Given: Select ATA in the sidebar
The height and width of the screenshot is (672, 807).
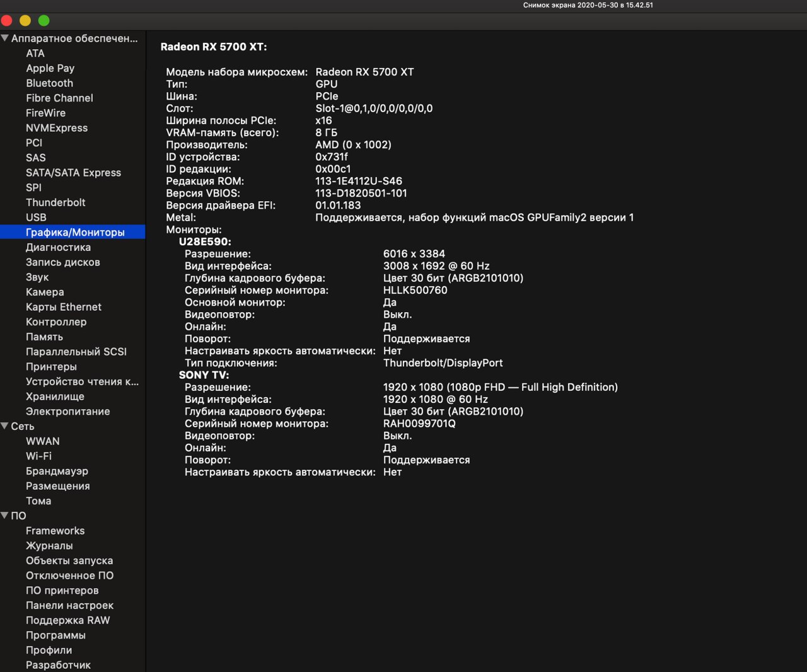Looking at the screenshot, I should (x=35, y=54).
